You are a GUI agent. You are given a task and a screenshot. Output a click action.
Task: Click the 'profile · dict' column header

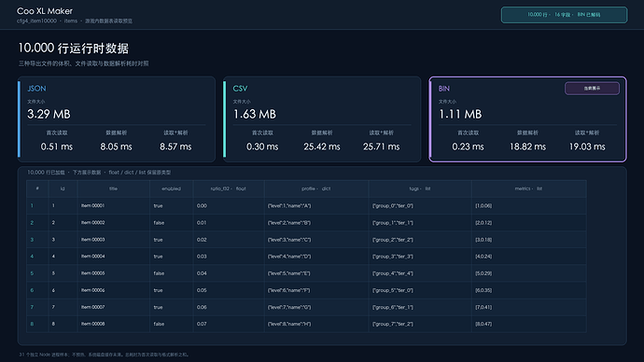coord(316,188)
